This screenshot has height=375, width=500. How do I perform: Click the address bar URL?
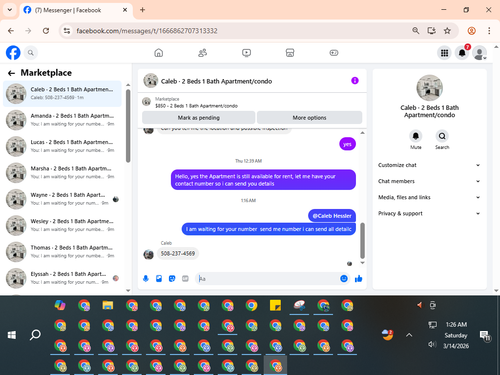[x=147, y=31]
